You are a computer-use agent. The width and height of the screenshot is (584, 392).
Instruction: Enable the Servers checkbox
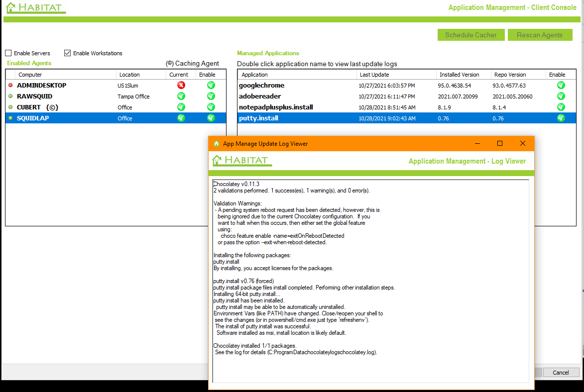tap(8, 53)
